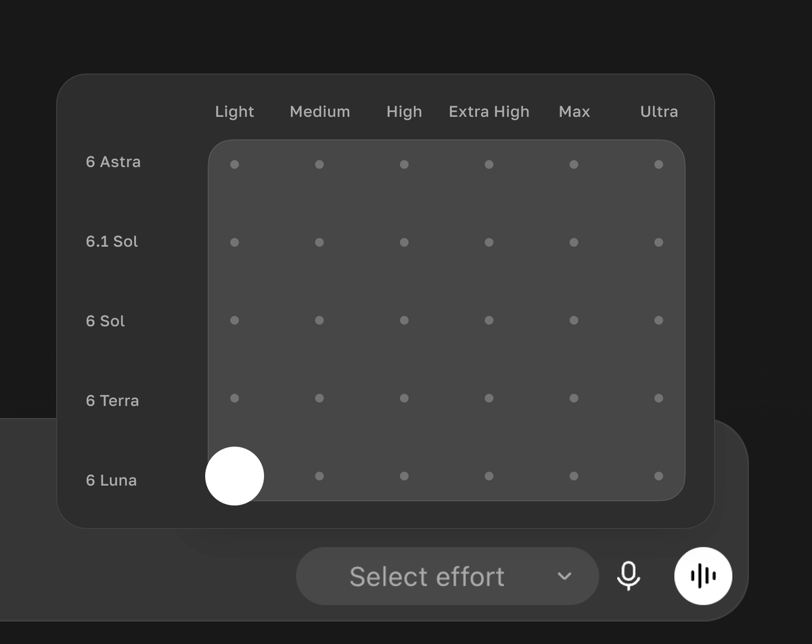Viewport: 812px width, 644px height.
Task: Choose the 6 Terra Extra High dot
Action: point(489,398)
